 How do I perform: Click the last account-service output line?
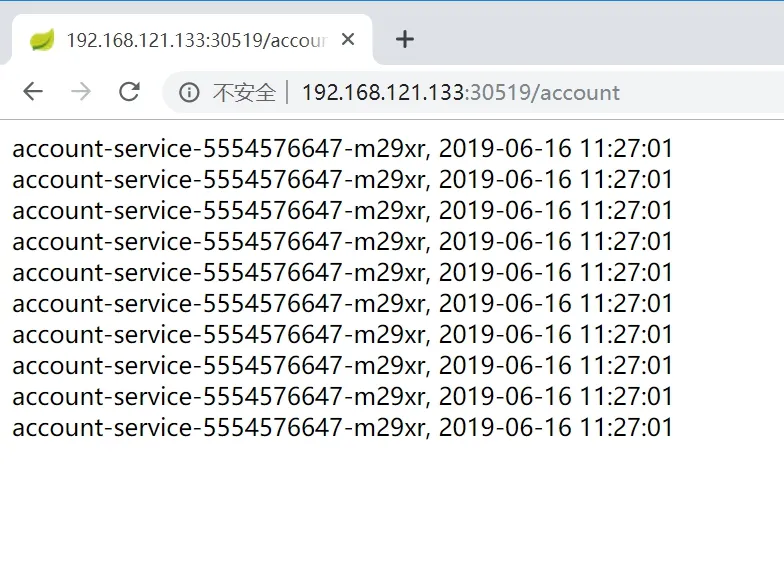coord(342,428)
